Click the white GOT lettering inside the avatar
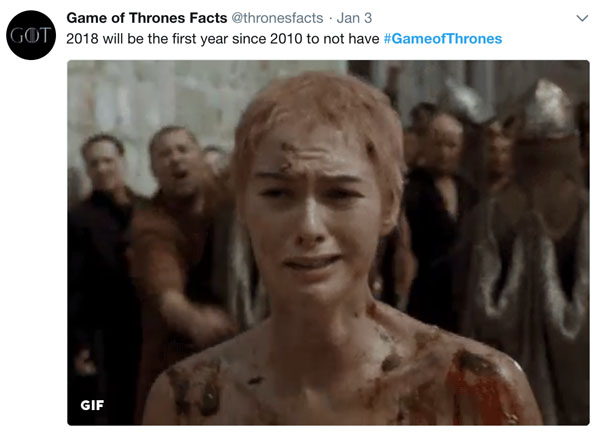The width and height of the screenshot is (600, 437). click(31, 36)
